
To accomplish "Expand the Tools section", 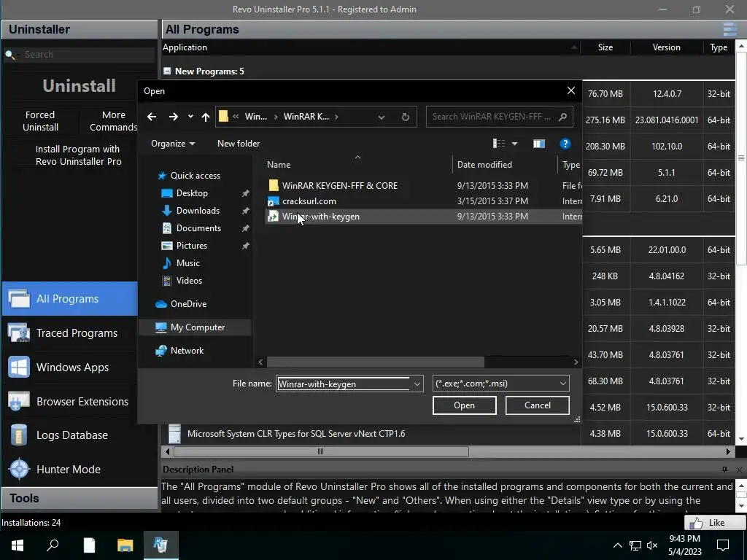I will pyautogui.click(x=79, y=498).
